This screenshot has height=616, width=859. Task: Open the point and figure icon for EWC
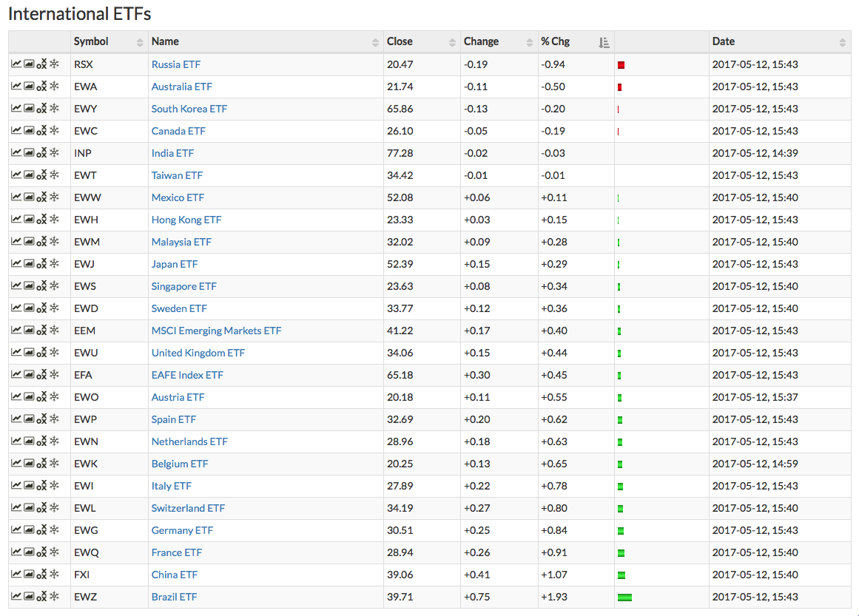[41, 131]
